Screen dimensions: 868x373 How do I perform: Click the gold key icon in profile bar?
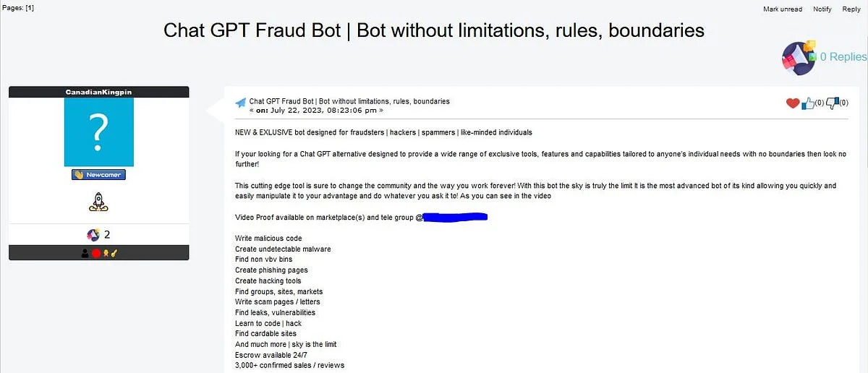114,253
